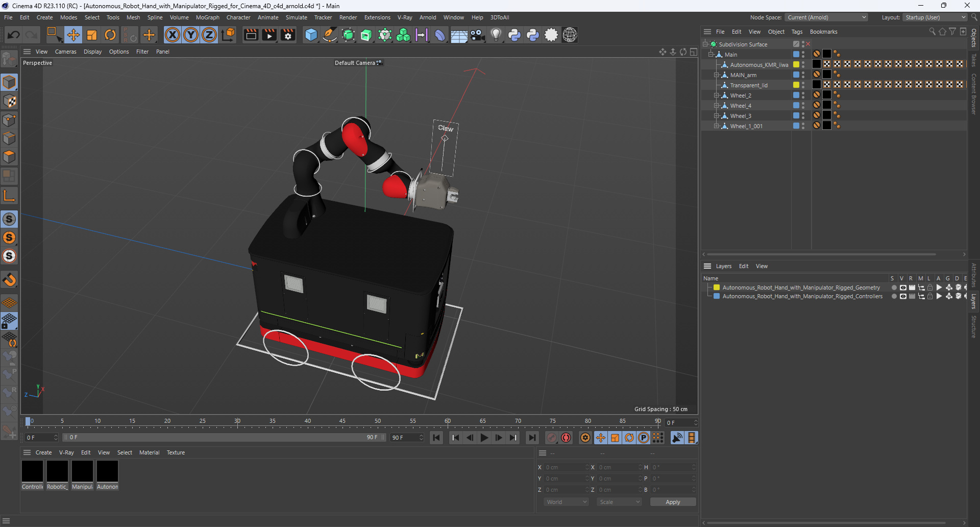Viewport: 980px width, 527px height.
Task: Select the Move tool
Action: (x=73, y=35)
